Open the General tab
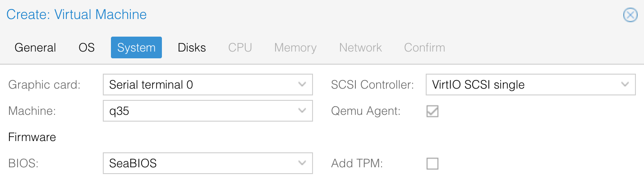The height and width of the screenshot is (184, 644). [x=35, y=47]
